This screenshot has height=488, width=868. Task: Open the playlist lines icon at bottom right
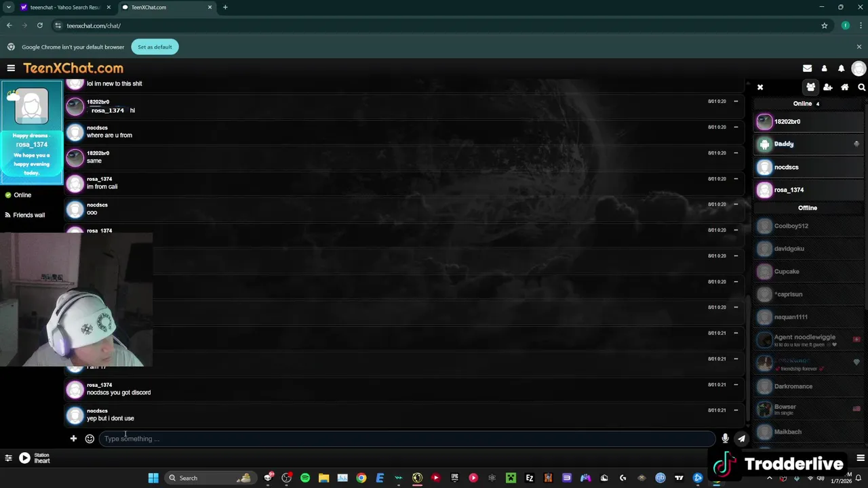861,458
